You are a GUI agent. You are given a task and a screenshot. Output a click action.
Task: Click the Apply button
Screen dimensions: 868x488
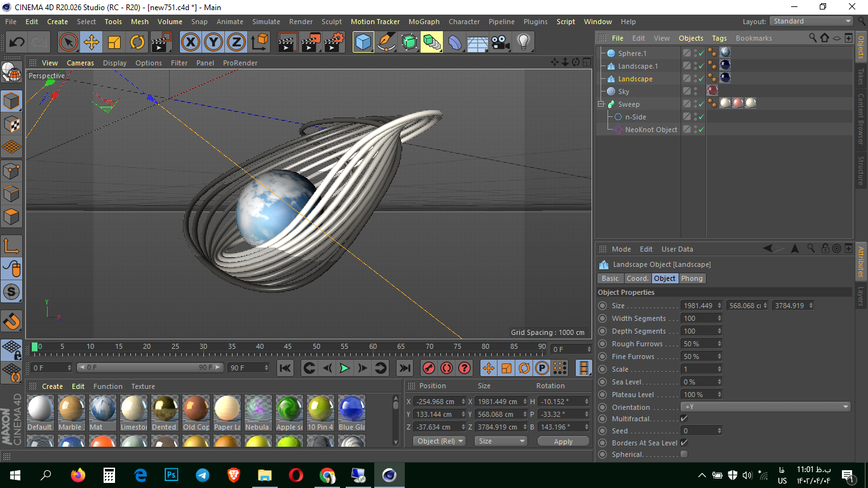563,441
